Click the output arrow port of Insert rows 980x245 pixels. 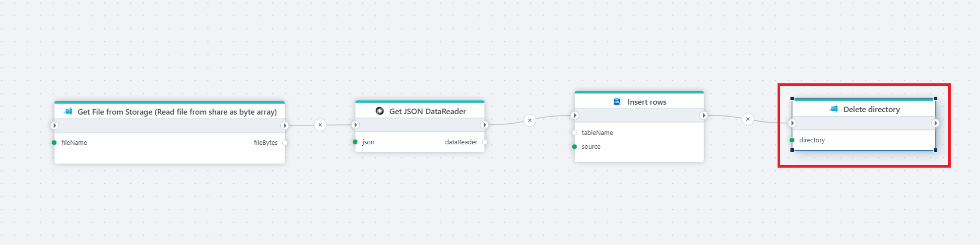point(704,116)
